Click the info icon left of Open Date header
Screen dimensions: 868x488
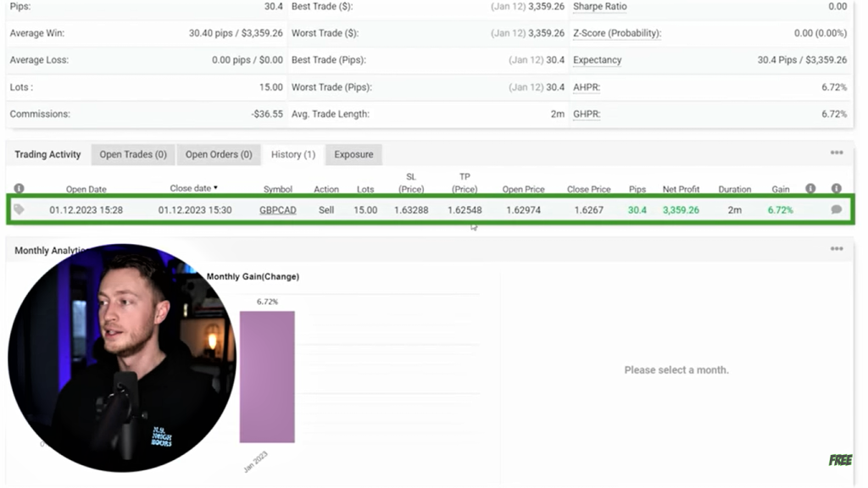pos(19,189)
